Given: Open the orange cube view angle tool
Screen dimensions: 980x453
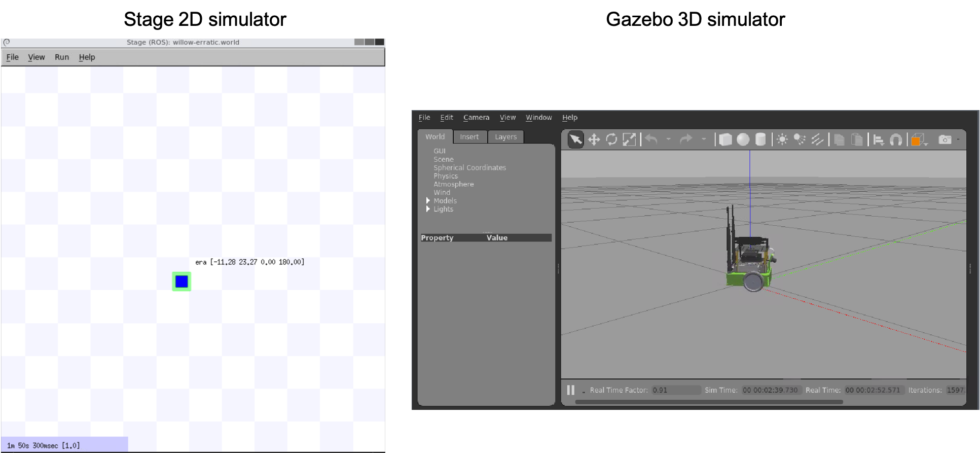Looking at the screenshot, I should point(918,140).
